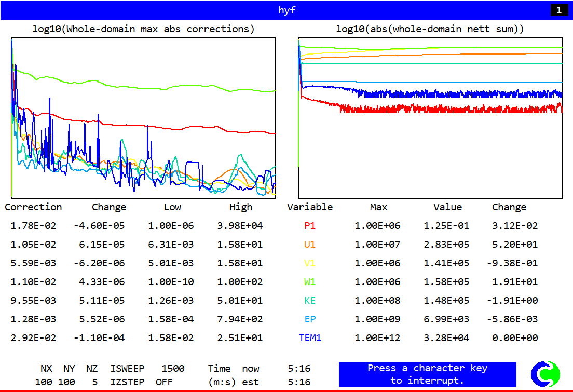Choose the green W1 variable label

pyautogui.click(x=310, y=282)
